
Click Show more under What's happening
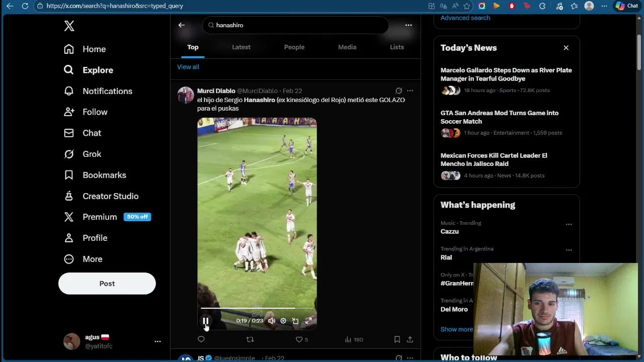pyautogui.click(x=457, y=329)
